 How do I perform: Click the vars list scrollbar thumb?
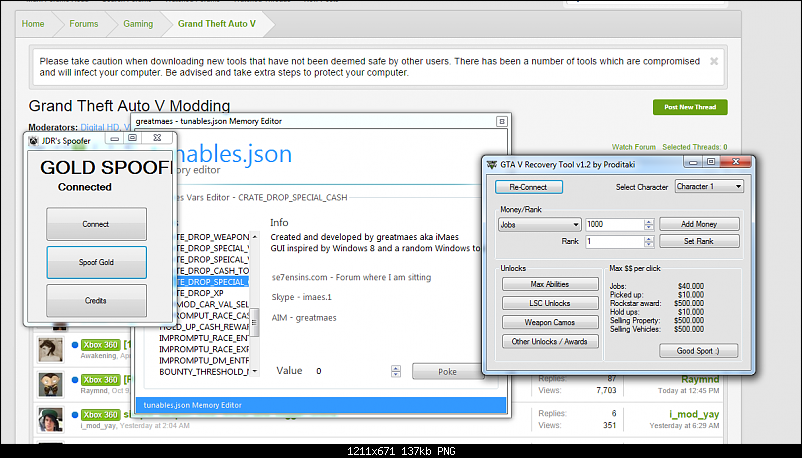(254, 322)
